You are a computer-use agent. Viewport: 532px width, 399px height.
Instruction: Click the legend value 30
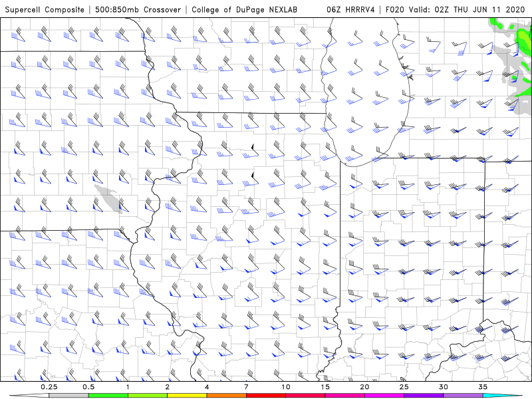click(x=443, y=387)
